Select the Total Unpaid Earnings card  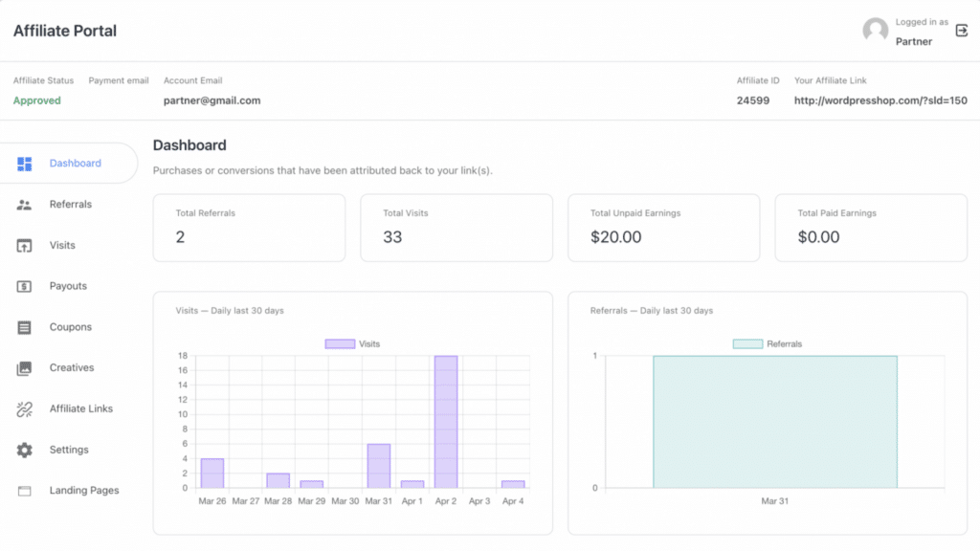(663, 228)
